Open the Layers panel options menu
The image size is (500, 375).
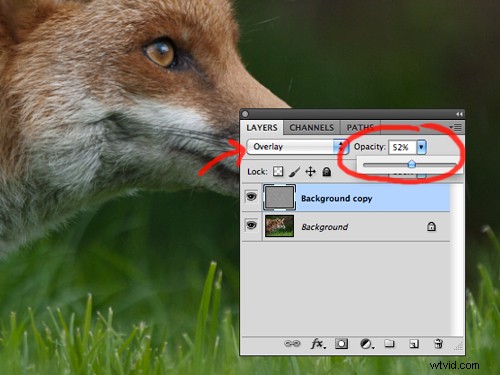pyautogui.click(x=456, y=127)
